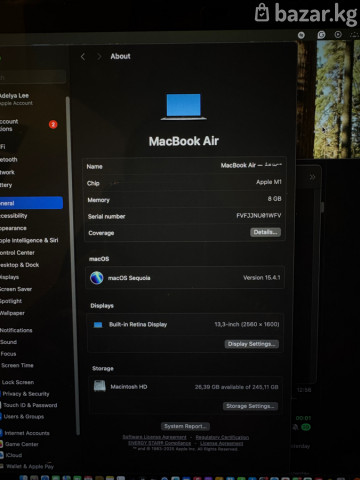Click the macOS Sequoia globe icon
Image resolution: width=360 pixels, height=480 pixels.
pos(97,278)
